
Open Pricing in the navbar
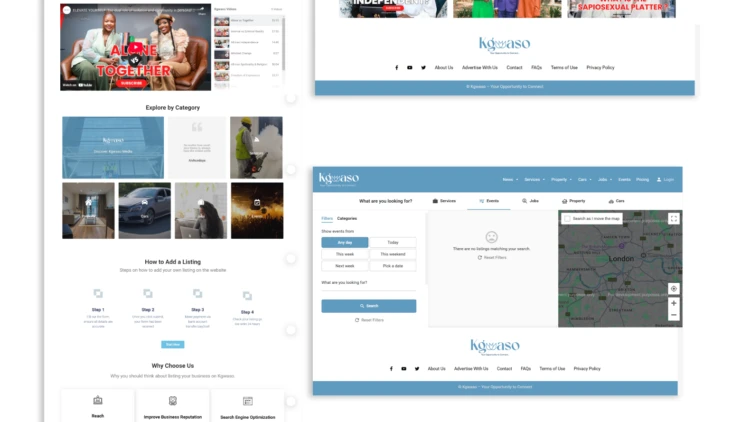click(x=642, y=179)
